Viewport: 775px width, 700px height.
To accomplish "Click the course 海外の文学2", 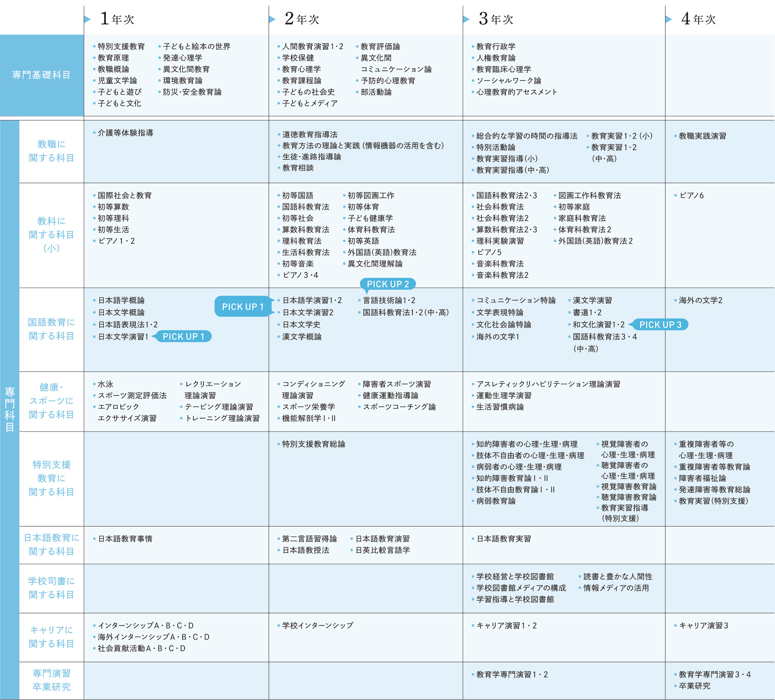I will 700,300.
